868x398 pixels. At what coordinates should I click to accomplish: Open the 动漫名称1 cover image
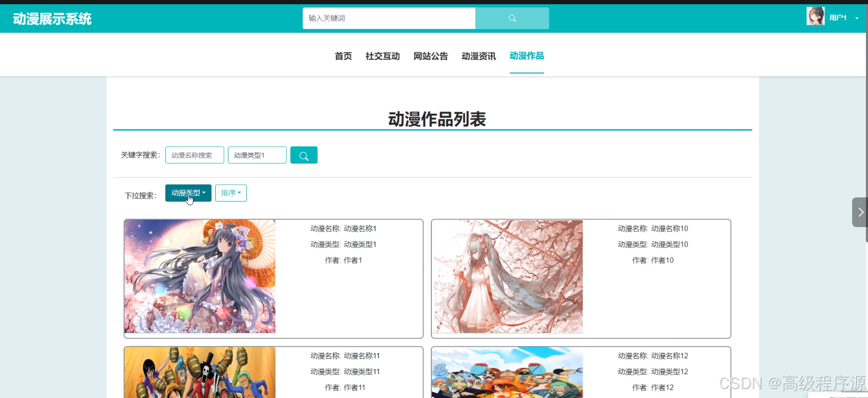click(x=200, y=276)
